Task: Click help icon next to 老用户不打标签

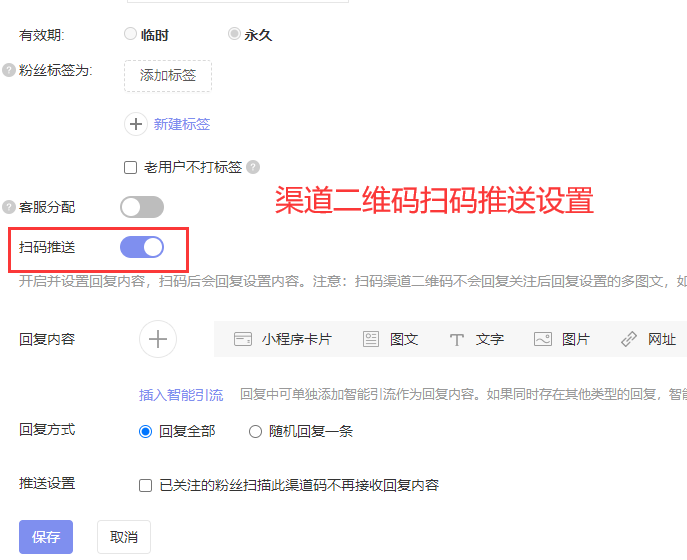Action: pos(253,167)
